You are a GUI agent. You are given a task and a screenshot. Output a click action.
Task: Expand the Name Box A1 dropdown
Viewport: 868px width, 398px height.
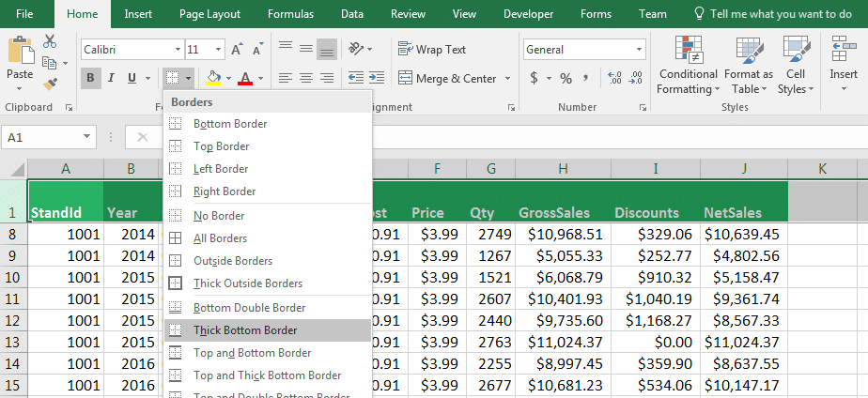[x=87, y=137]
